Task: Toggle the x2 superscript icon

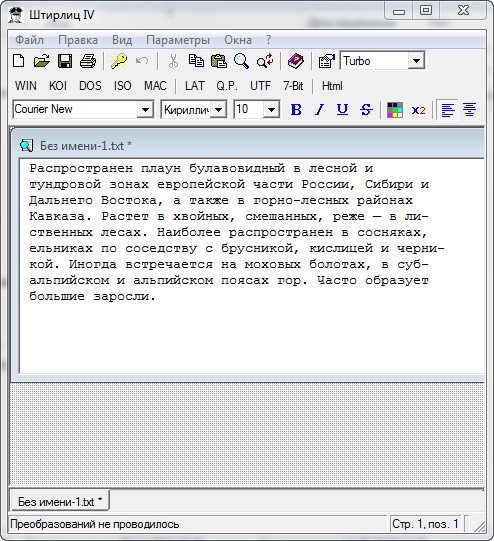Action: 418,110
